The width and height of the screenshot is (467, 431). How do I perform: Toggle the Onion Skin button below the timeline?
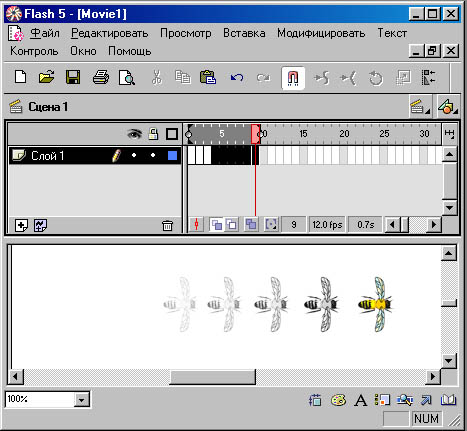point(217,225)
